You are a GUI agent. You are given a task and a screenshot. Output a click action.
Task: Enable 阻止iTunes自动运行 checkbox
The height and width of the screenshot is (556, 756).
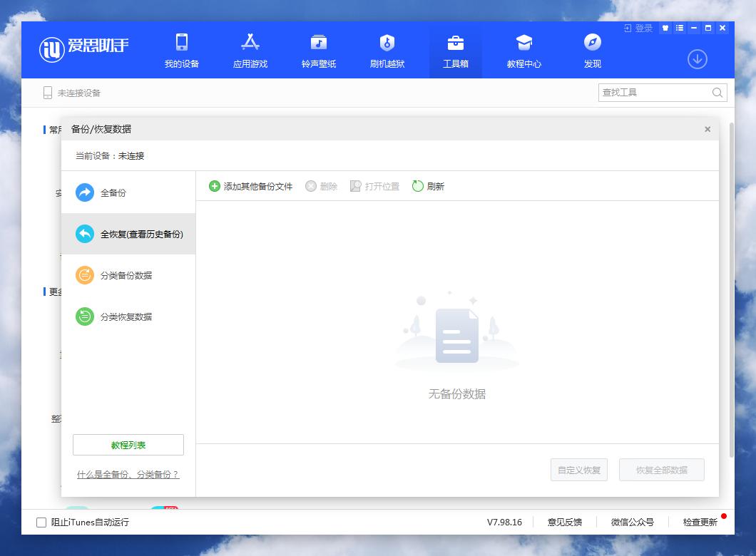[41, 522]
